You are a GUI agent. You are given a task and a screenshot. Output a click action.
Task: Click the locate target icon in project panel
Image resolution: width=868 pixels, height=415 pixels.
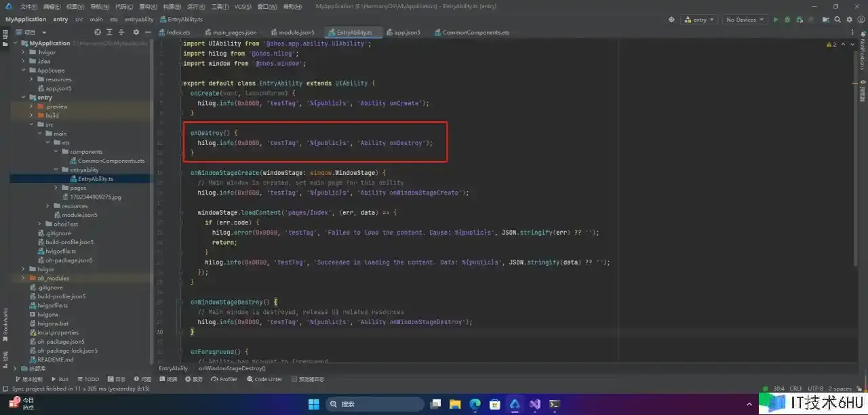pos(98,32)
